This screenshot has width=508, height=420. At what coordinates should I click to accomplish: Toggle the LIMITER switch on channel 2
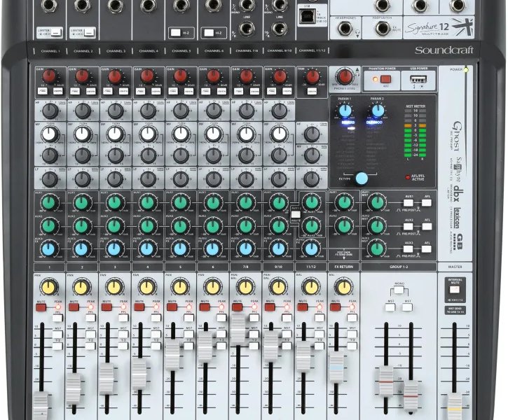pos(89,32)
